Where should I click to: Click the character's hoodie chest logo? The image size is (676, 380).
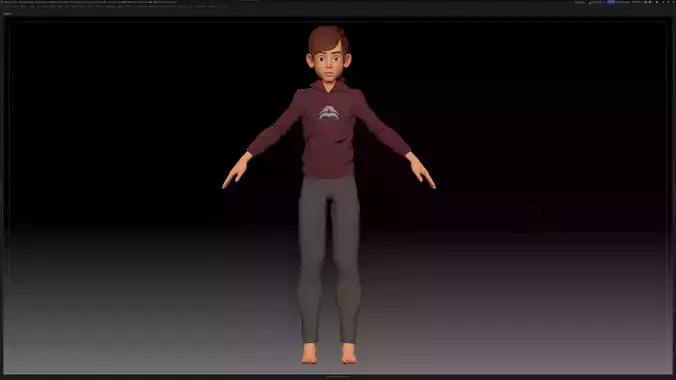[x=329, y=113]
